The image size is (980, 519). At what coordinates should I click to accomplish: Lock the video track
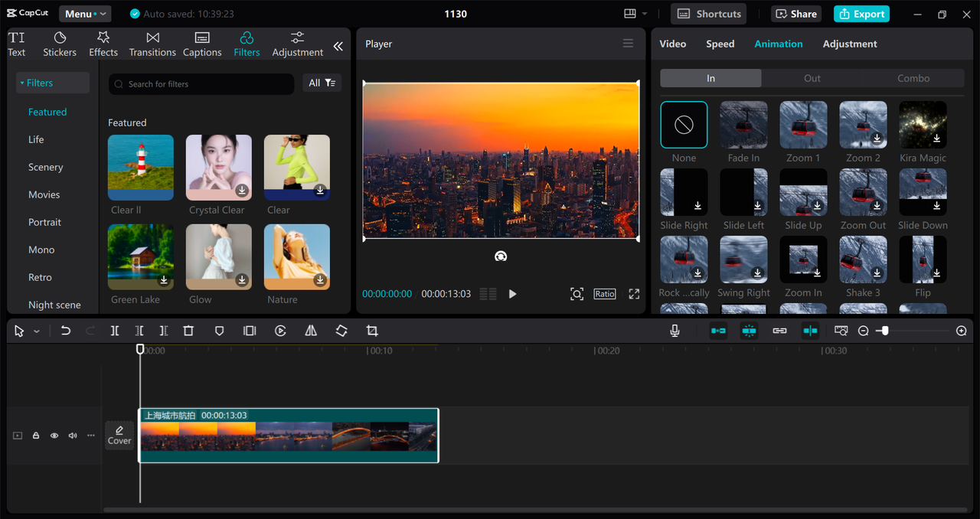pyautogui.click(x=36, y=436)
